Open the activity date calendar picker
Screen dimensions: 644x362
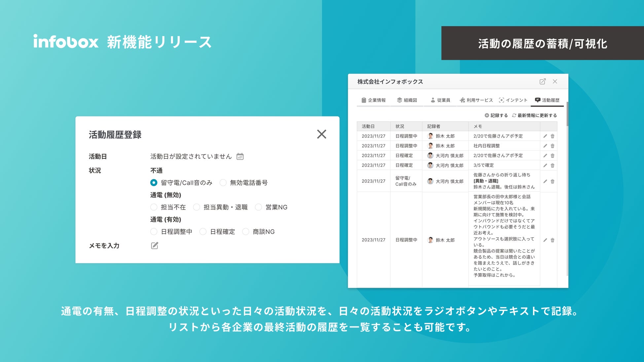240,156
